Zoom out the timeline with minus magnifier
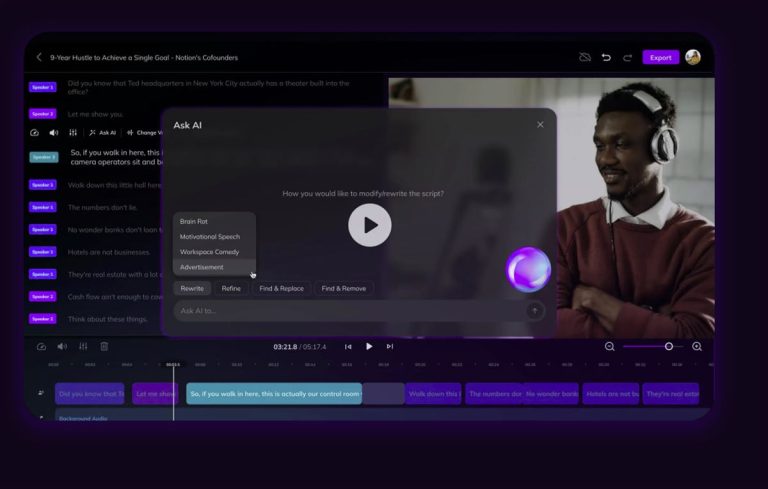768x489 pixels. [x=609, y=346]
